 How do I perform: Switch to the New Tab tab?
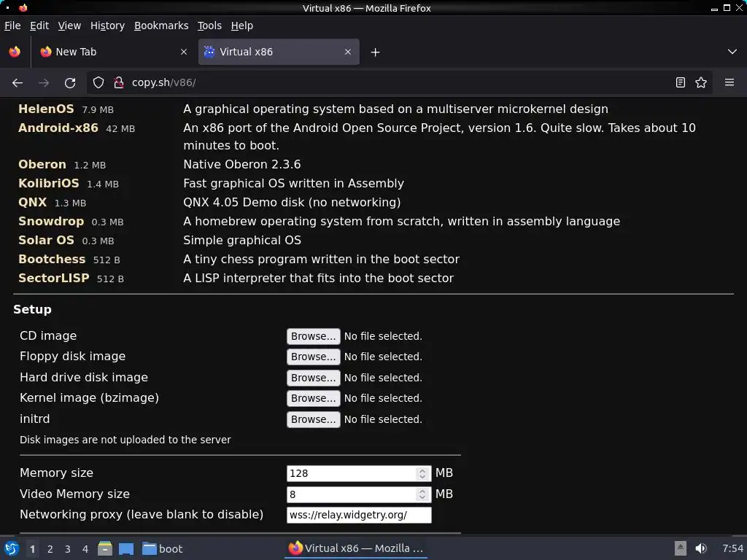tap(113, 52)
